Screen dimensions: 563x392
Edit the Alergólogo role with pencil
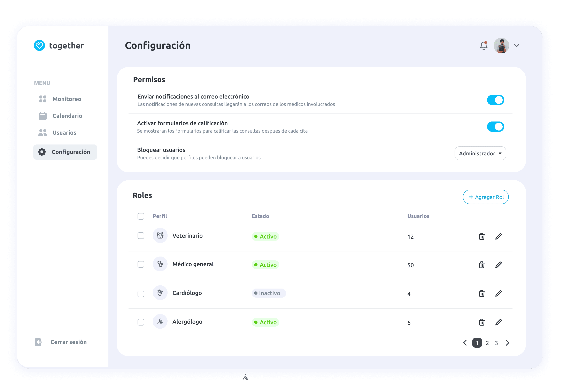[498, 322]
